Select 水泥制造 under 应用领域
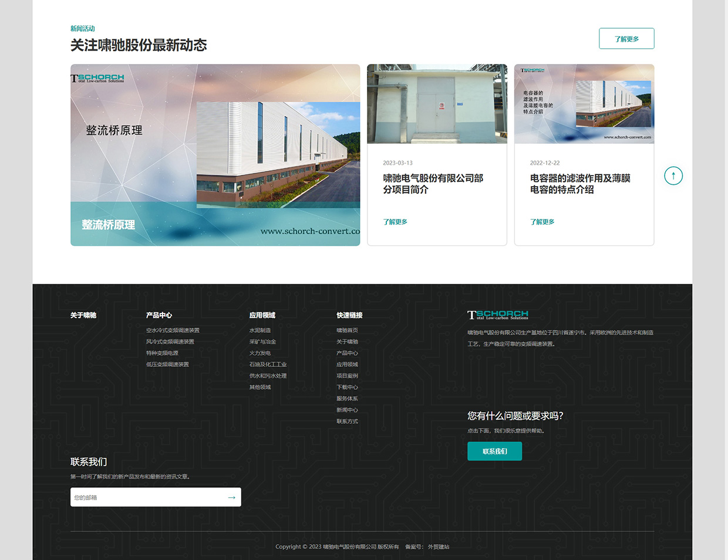 [x=260, y=330]
